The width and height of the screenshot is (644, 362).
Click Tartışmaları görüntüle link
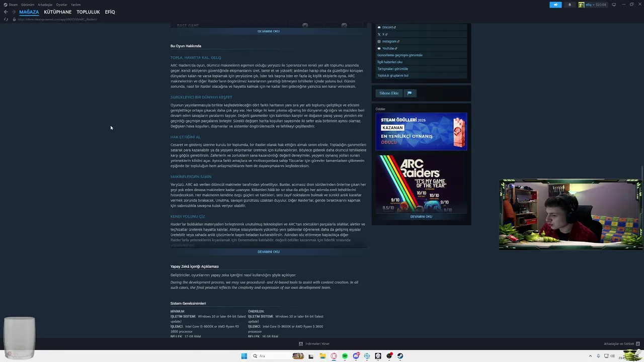coord(393,69)
